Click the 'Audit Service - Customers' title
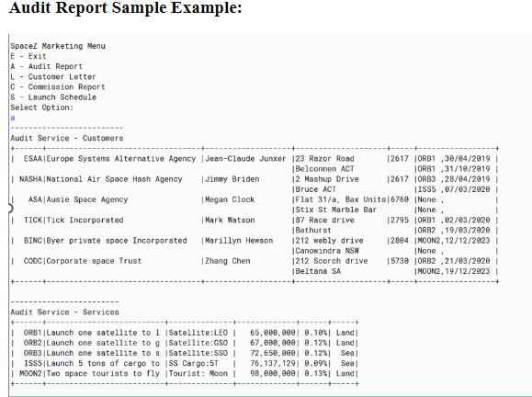Screen dimensions: 532x397 click(67, 138)
